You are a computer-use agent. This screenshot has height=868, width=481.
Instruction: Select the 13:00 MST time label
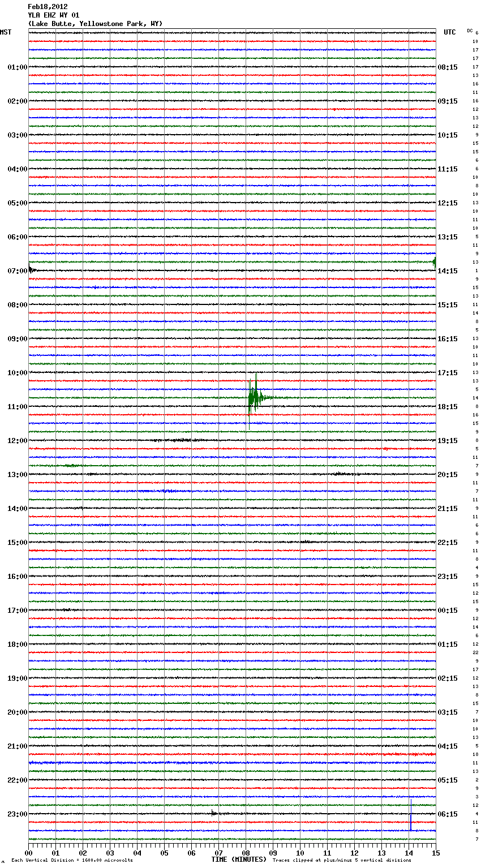[18, 475]
